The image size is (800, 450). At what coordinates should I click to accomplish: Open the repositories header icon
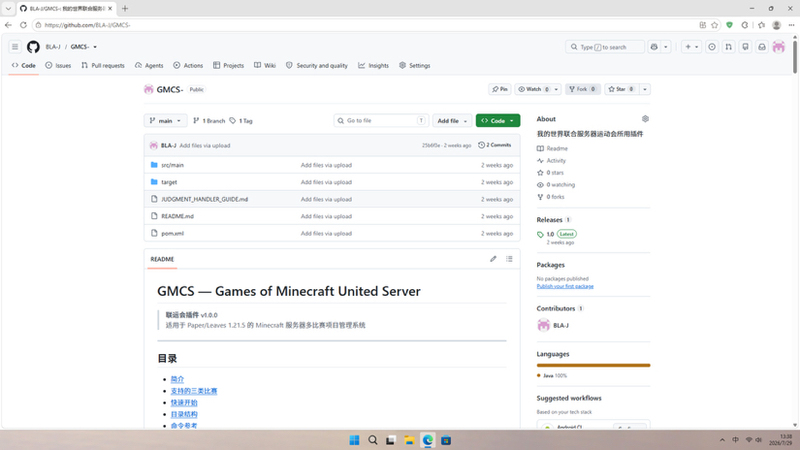coord(745,47)
